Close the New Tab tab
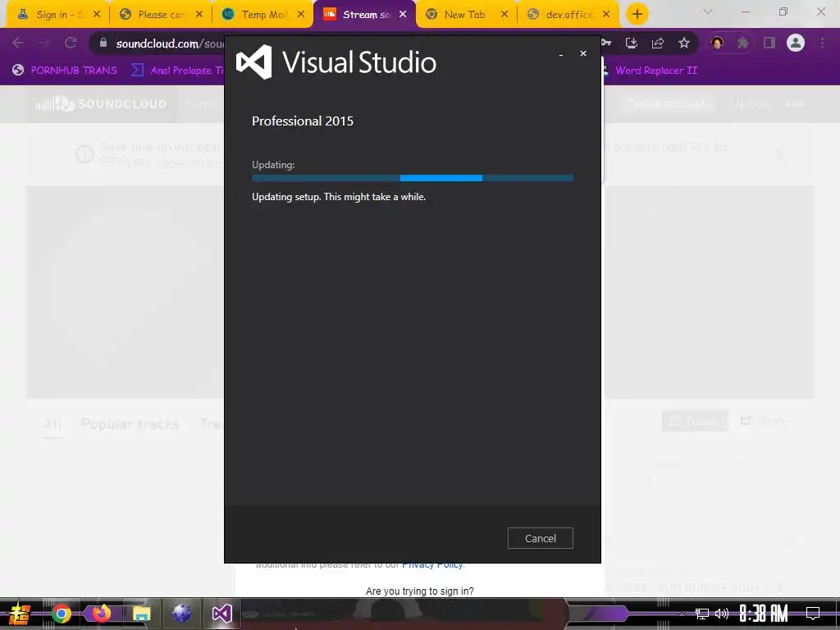Screen dimensions: 840x630 click(x=504, y=15)
